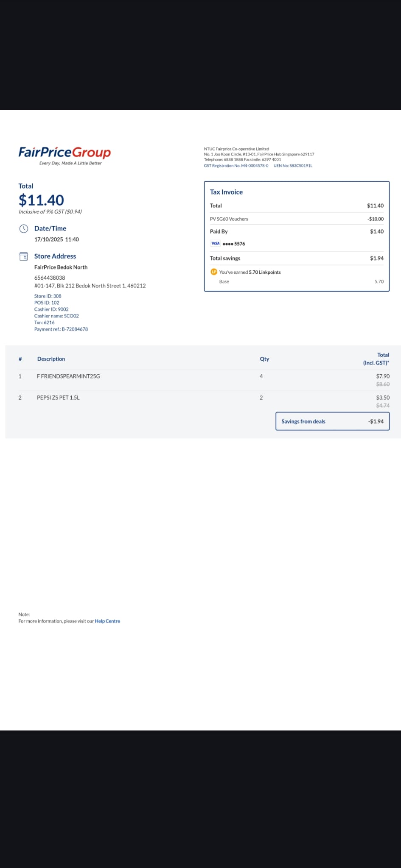Click the $7.90 item price

click(383, 376)
